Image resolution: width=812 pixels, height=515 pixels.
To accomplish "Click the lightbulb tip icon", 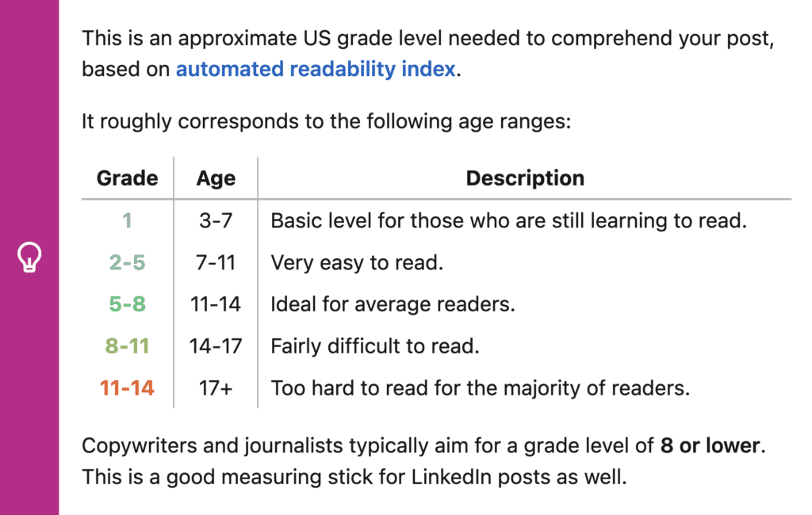I will 29,257.
